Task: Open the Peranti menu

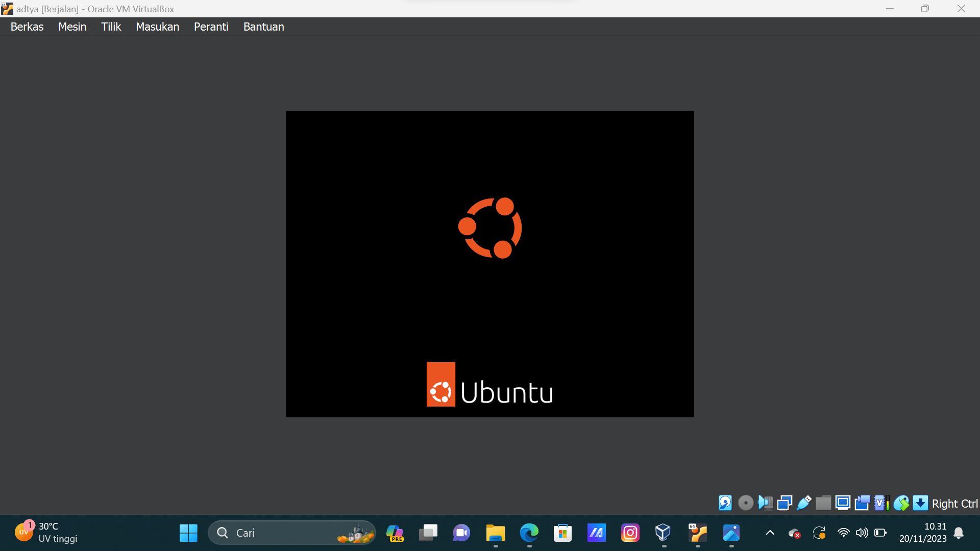Action: coord(211,27)
